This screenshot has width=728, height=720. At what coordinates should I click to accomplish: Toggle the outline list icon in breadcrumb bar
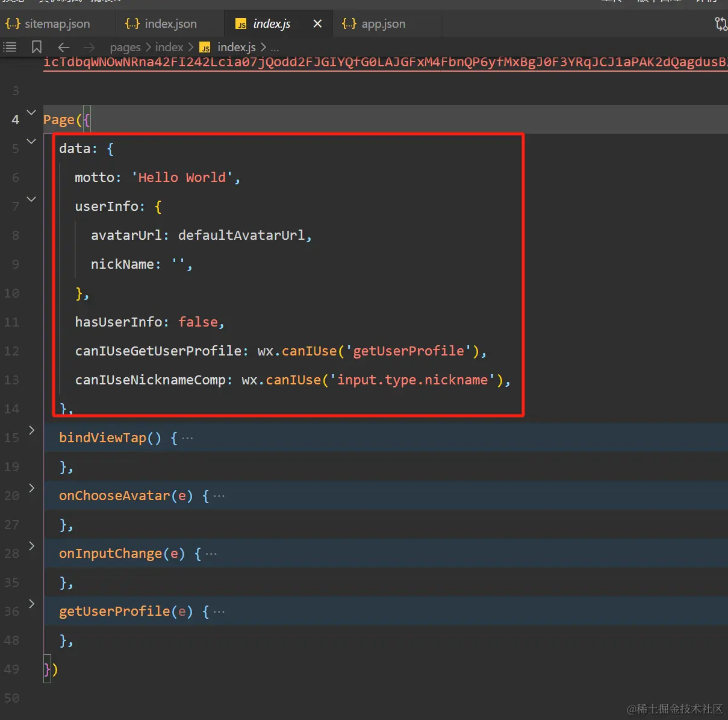tap(10, 47)
